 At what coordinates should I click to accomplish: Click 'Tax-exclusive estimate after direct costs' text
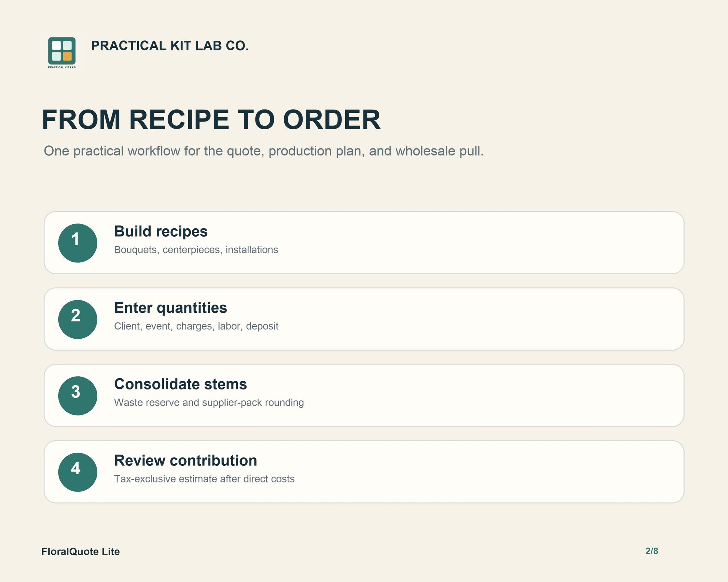click(204, 479)
